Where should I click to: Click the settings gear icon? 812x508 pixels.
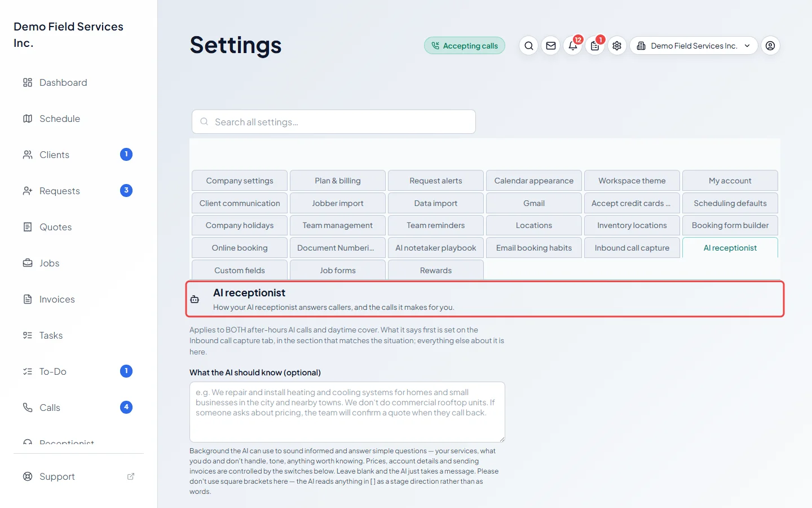(x=617, y=46)
